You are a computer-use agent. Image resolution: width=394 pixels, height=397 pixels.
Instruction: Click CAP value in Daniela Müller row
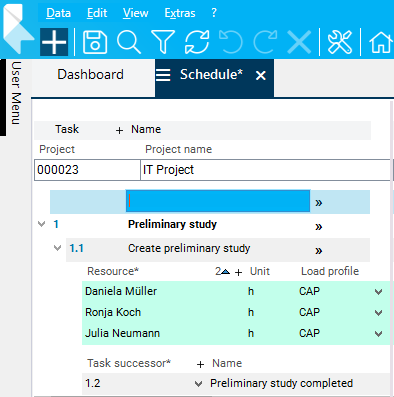pyautogui.click(x=309, y=291)
